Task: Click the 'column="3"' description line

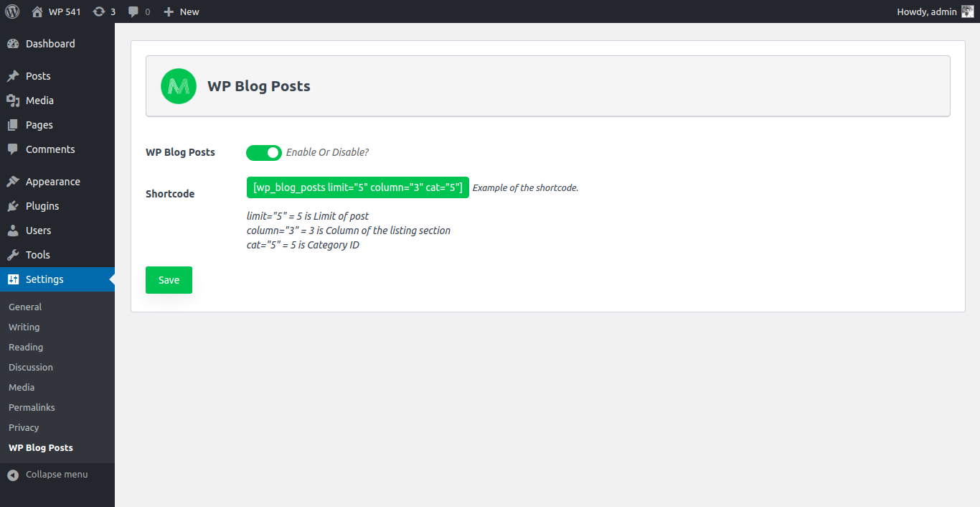Action: [x=349, y=231]
